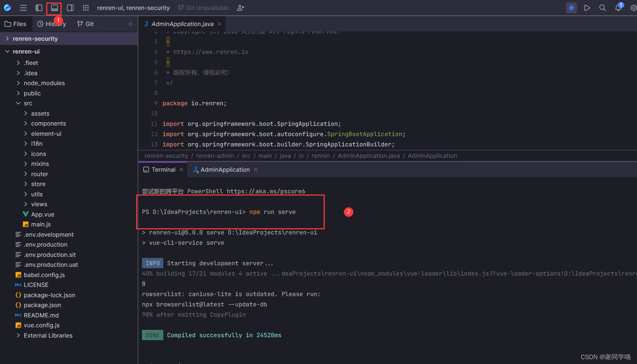The image size is (637, 364).
Task: Expand the components folder
Action: [x=25, y=123]
